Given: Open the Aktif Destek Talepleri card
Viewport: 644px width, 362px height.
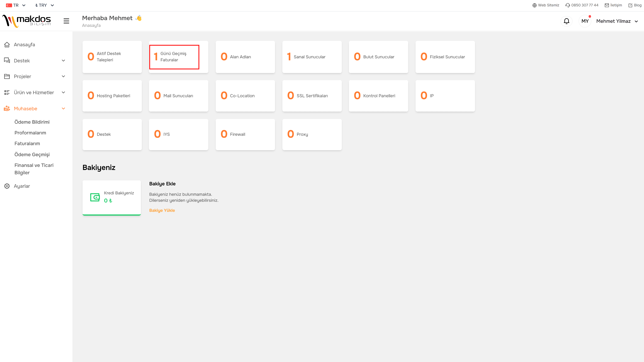Looking at the screenshot, I should click(x=112, y=57).
